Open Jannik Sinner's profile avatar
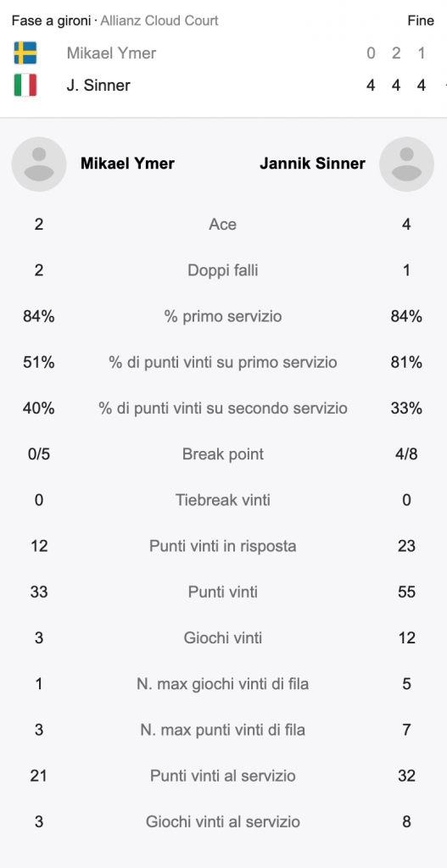 click(x=406, y=164)
